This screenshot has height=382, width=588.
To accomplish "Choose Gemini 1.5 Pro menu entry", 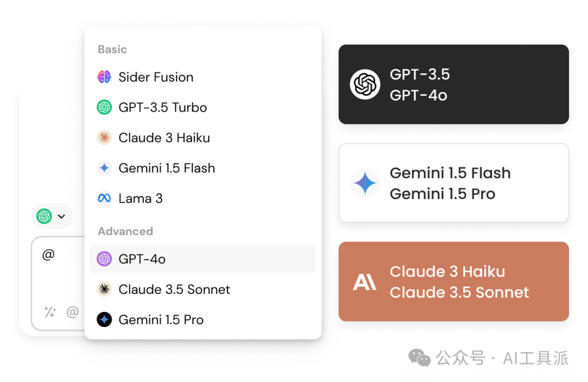I will [x=161, y=320].
